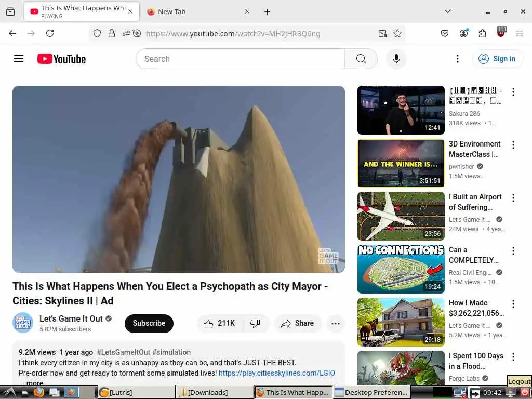
Task: Click the search magnifier button
Action: click(x=361, y=59)
